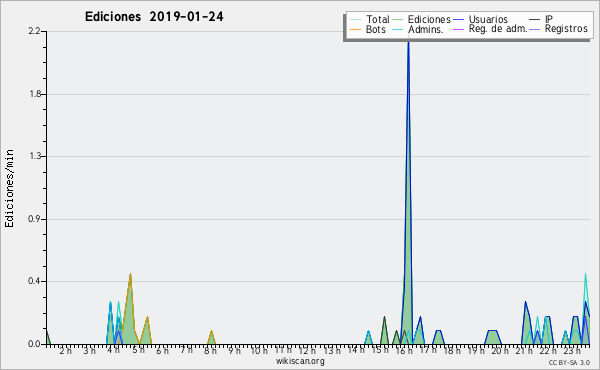Select the 'IP' legend entry
Image resolution: width=600 pixels, height=370 pixels.
point(541,19)
